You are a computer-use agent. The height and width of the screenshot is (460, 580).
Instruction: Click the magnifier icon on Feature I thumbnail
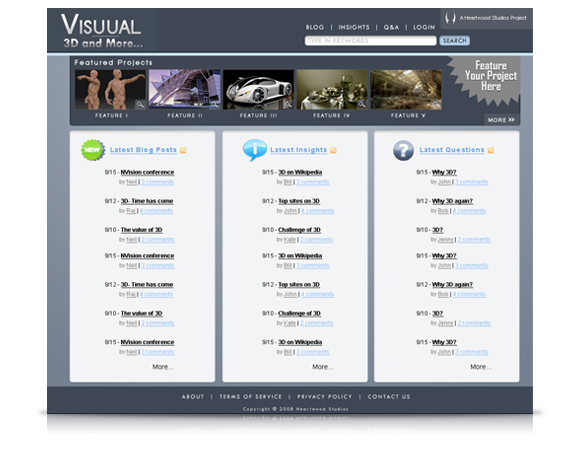(140, 105)
